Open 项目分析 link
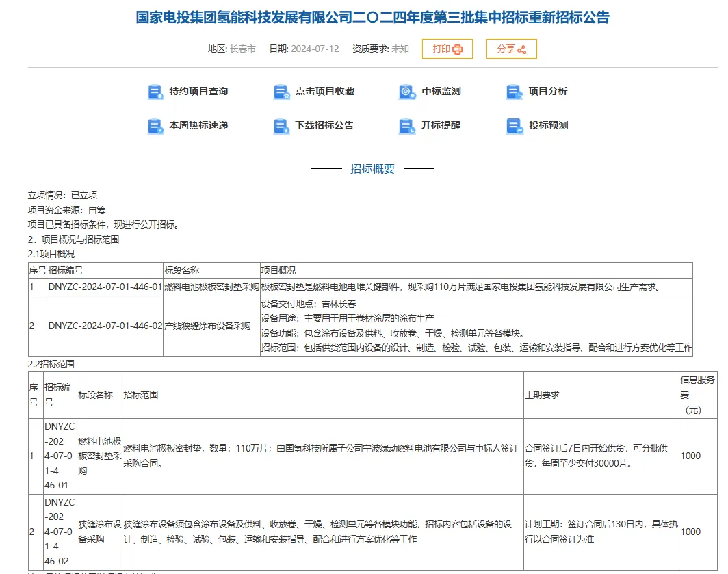This screenshot has height=574, width=728. [548, 92]
